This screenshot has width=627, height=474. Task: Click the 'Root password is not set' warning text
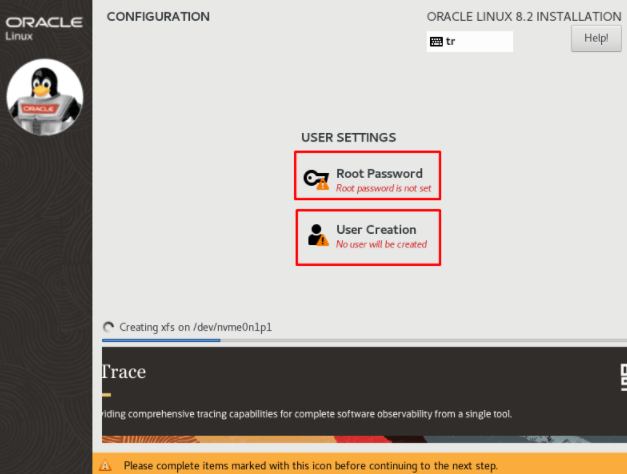coord(383,188)
